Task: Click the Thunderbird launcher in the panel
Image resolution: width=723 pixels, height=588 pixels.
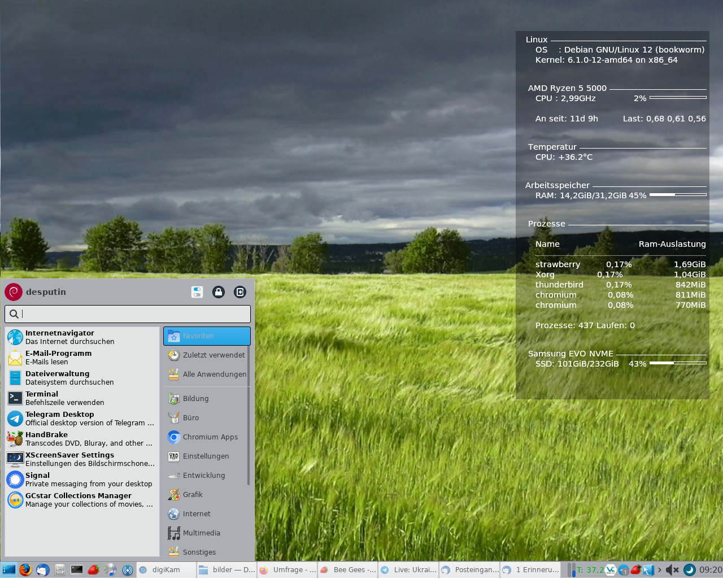Action: click(43, 570)
